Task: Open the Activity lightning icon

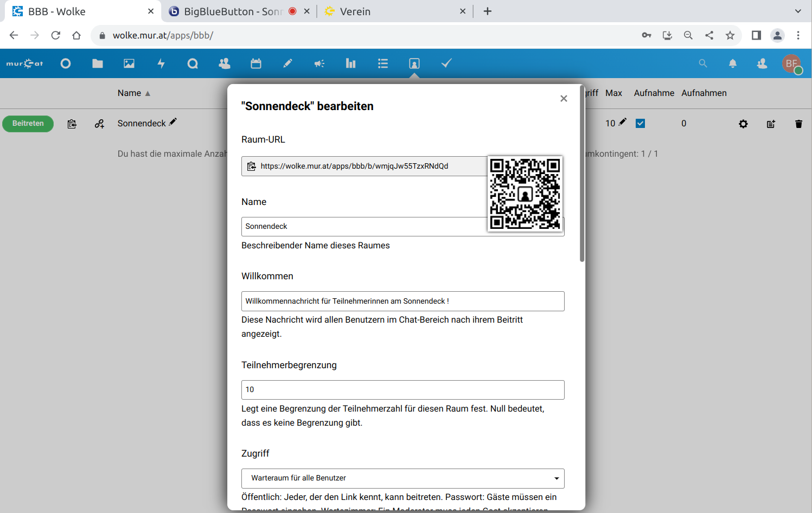Action: point(161,63)
